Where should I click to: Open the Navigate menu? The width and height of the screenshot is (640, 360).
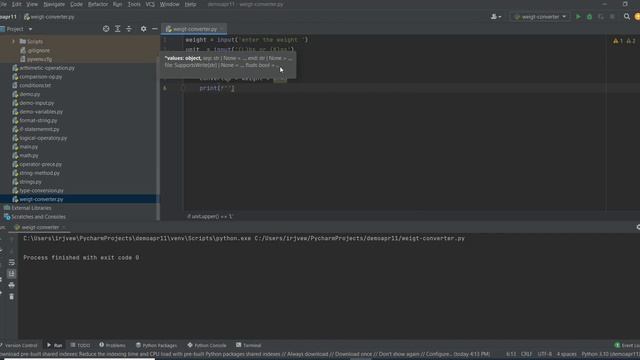tap(54, 4)
